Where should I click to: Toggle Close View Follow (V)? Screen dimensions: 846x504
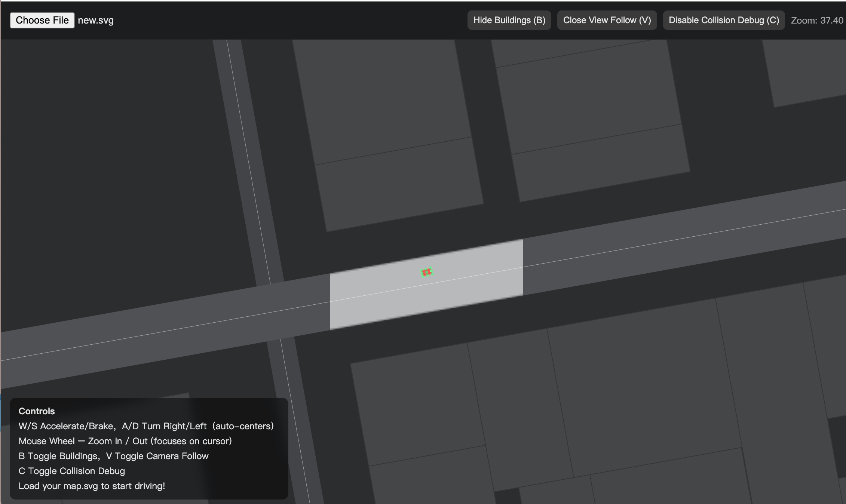(607, 20)
